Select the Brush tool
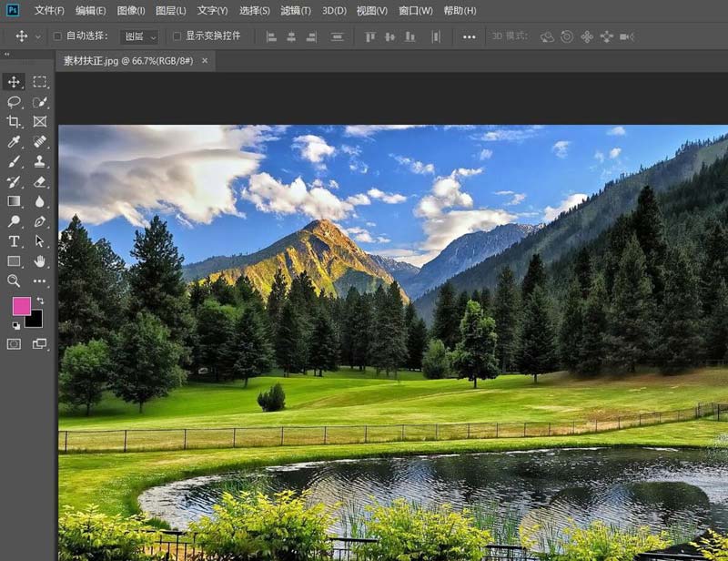This screenshot has height=561, width=728. coord(14,161)
